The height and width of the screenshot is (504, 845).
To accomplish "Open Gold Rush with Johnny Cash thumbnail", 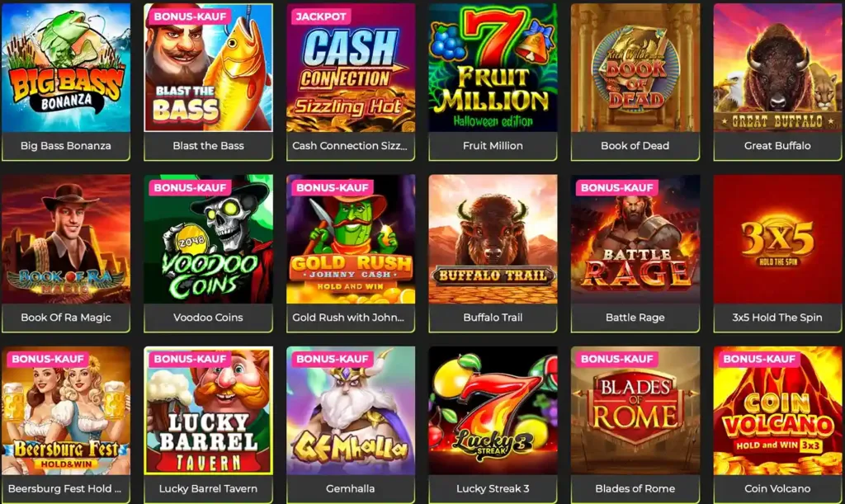I will (x=350, y=239).
